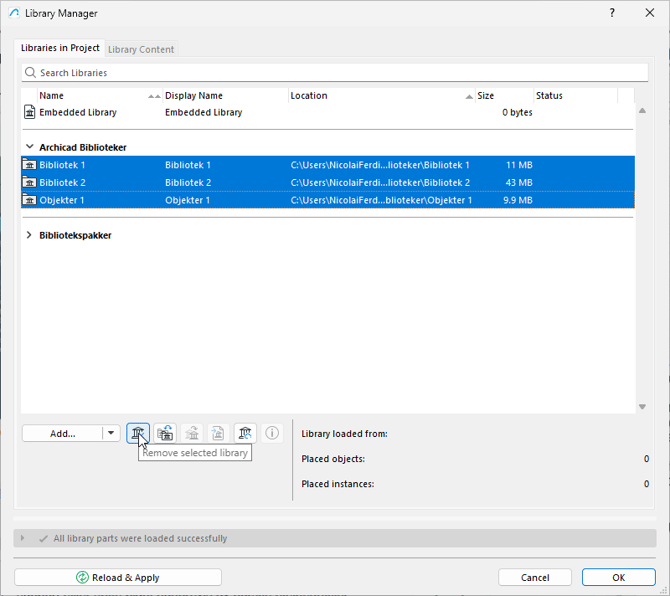The height and width of the screenshot is (596, 670).
Task: Click the Embedded Library row icon
Action: [x=30, y=113]
